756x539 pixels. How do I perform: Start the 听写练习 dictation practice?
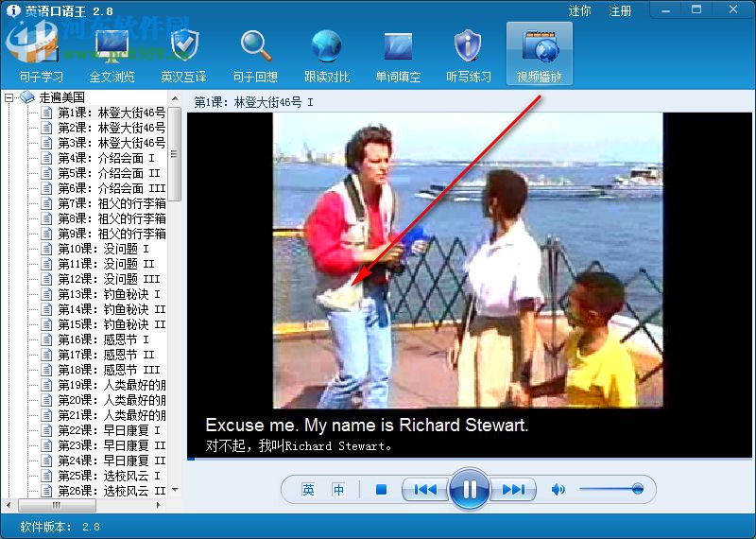(468, 57)
